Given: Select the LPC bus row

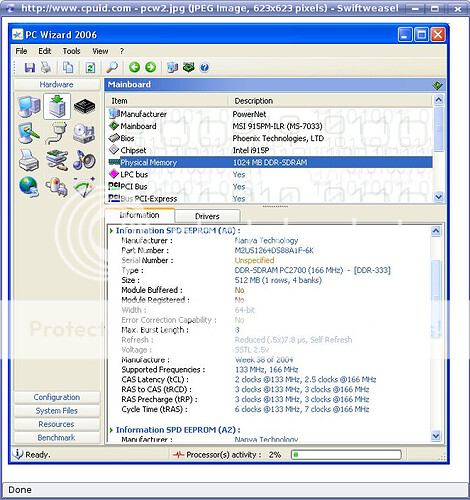Looking at the screenshot, I should 269,174.
